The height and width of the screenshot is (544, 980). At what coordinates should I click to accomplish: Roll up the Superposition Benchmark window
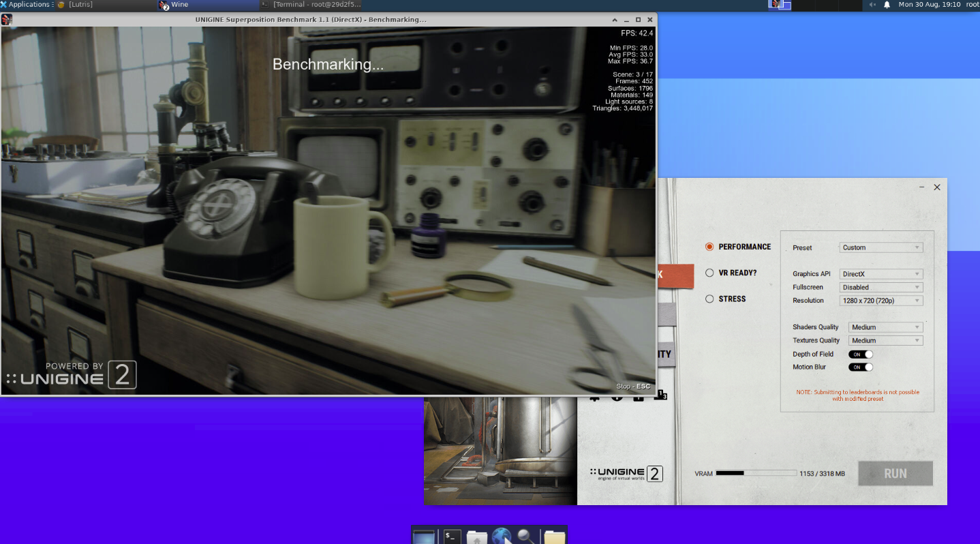pos(614,20)
